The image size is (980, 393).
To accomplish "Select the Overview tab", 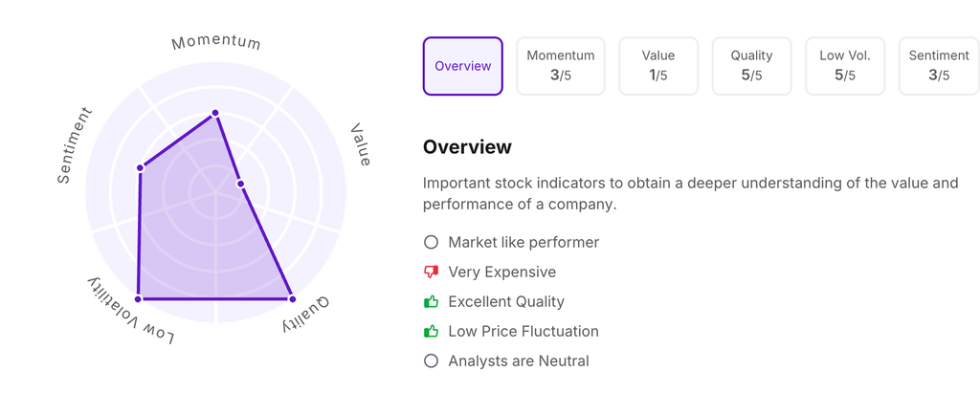I will 462,66.
